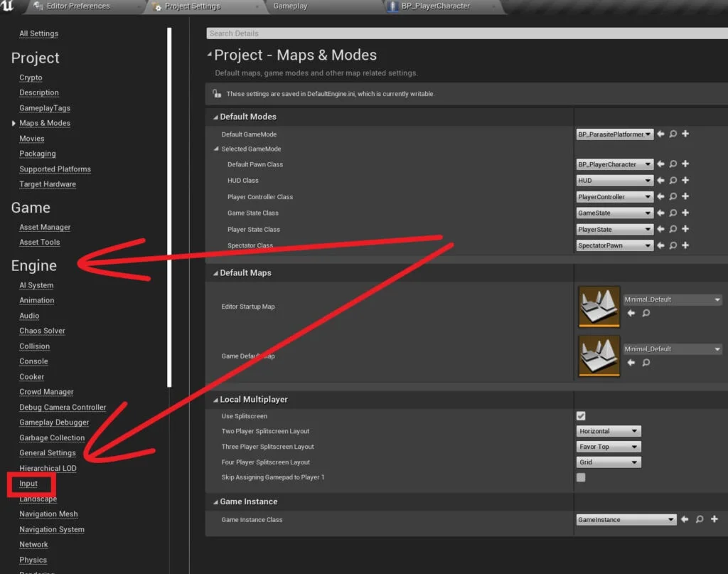Open the GameInstance class dropdown
Image resolution: width=728 pixels, height=574 pixels.
(626, 520)
